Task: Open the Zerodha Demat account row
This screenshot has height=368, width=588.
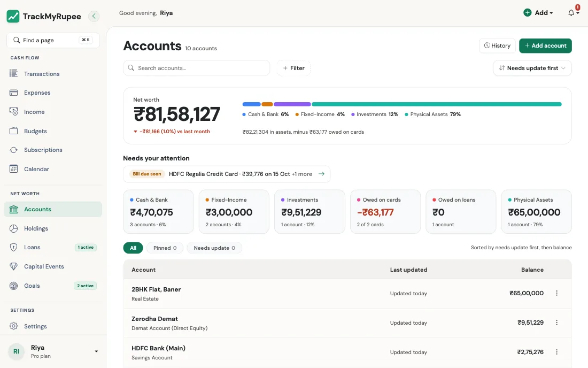Action: pyautogui.click(x=347, y=323)
